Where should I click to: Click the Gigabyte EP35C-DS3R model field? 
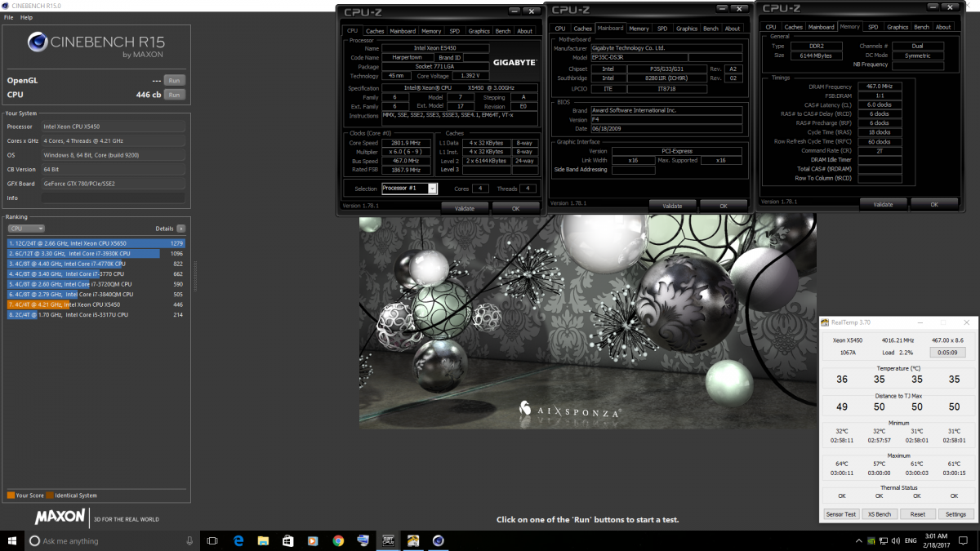638,58
